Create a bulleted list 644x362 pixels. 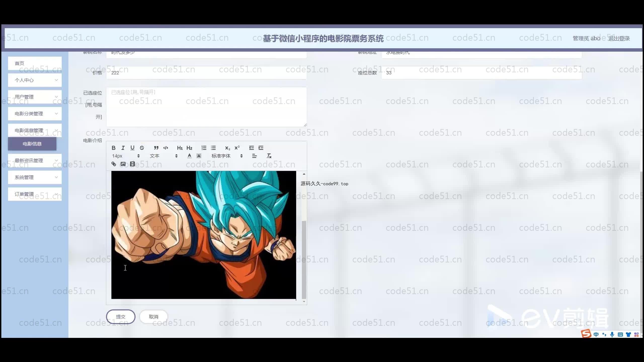coord(213,148)
